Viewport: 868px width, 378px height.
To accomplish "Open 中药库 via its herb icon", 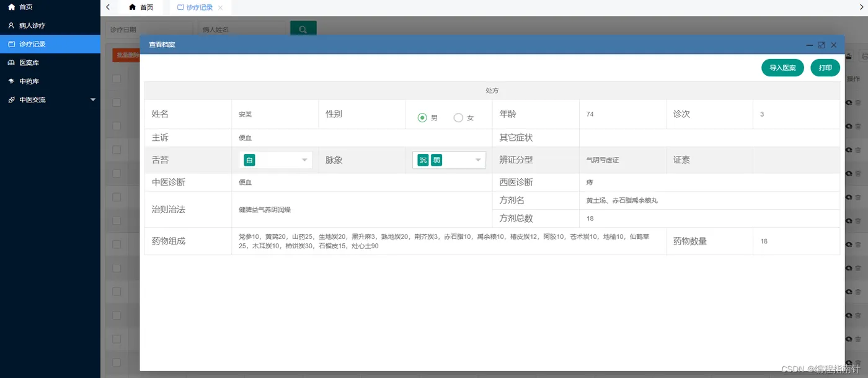I will (x=11, y=81).
